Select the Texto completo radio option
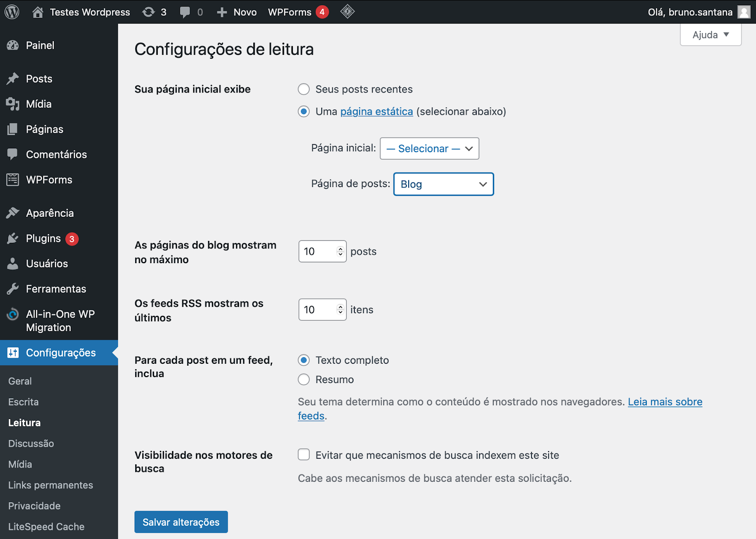756x539 pixels. [x=304, y=360]
